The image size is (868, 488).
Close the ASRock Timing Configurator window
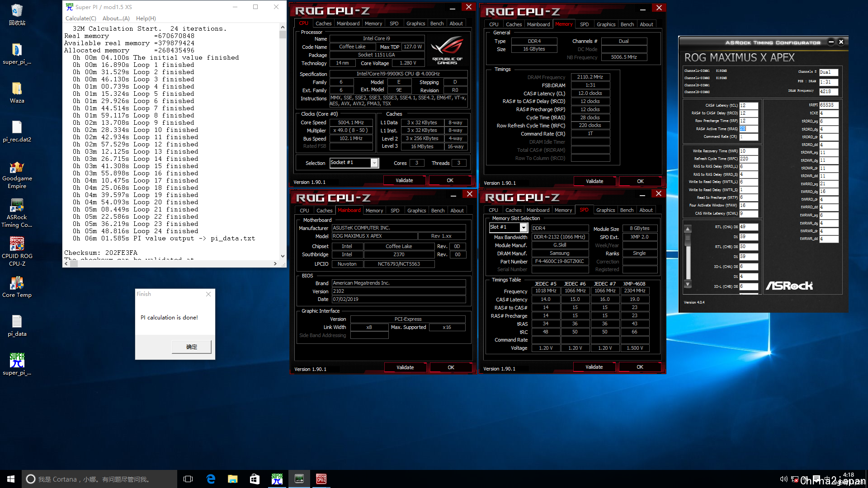click(841, 42)
